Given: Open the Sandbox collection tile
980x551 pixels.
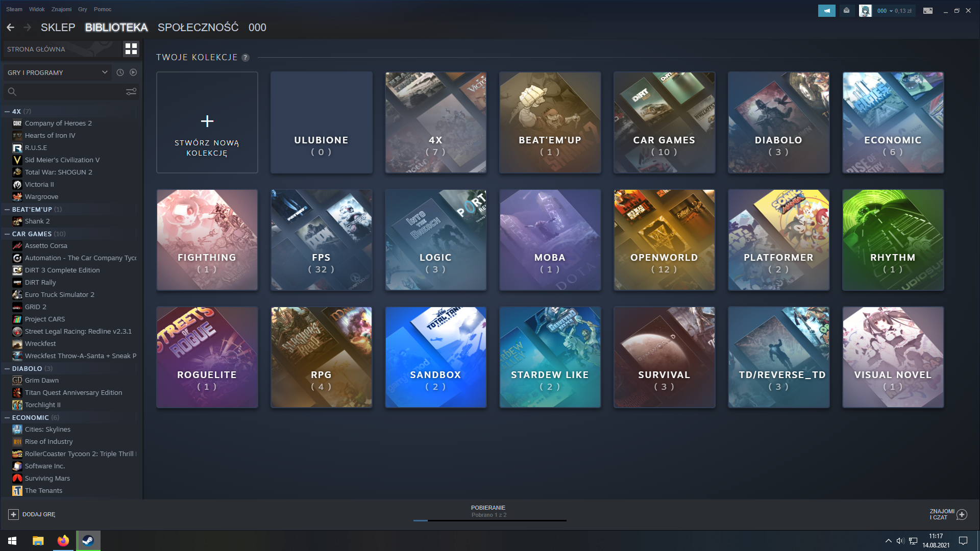Looking at the screenshot, I should click(x=436, y=357).
